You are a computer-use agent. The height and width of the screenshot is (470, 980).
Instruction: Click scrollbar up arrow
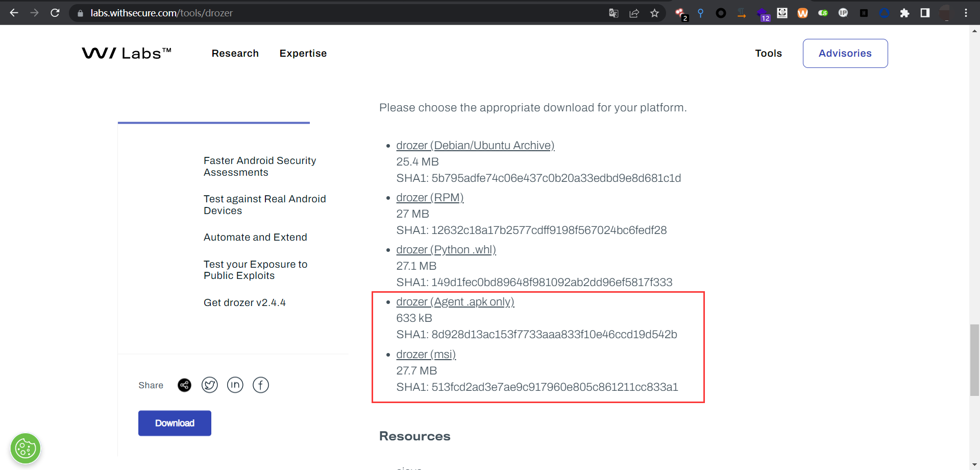pyautogui.click(x=974, y=31)
